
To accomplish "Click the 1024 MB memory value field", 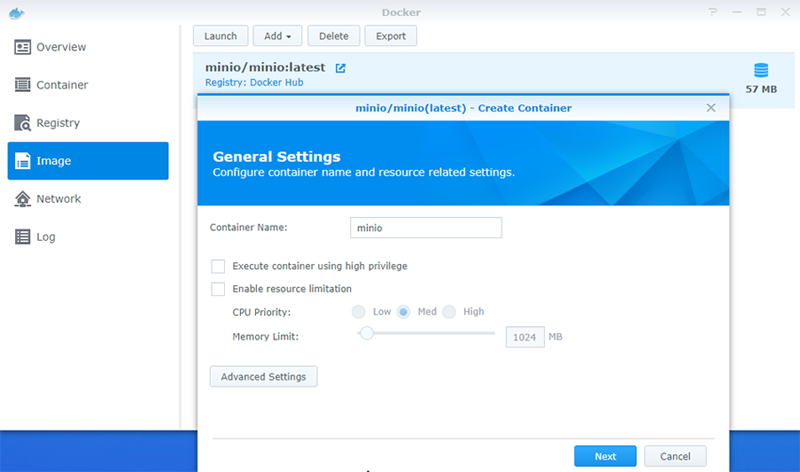I will (x=525, y=337).
